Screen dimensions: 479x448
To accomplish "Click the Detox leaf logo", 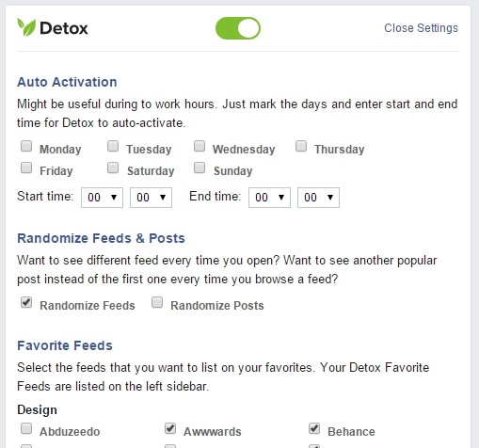I will [x=26, y=27].
